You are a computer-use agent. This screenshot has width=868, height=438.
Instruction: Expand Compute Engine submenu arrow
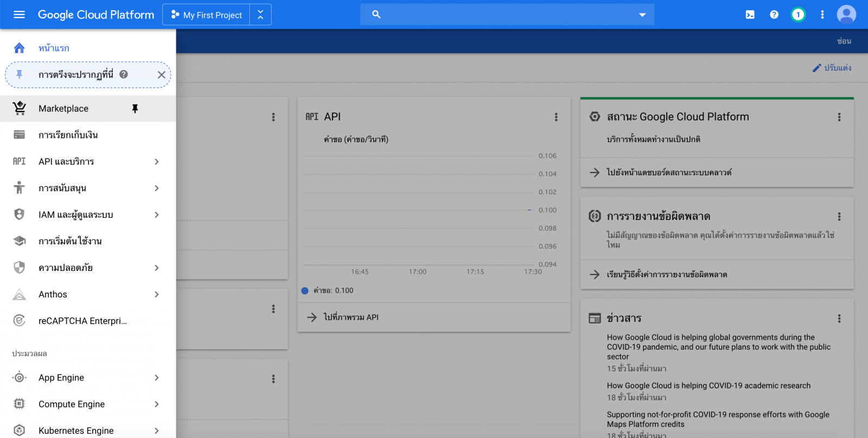pos(157,404)
